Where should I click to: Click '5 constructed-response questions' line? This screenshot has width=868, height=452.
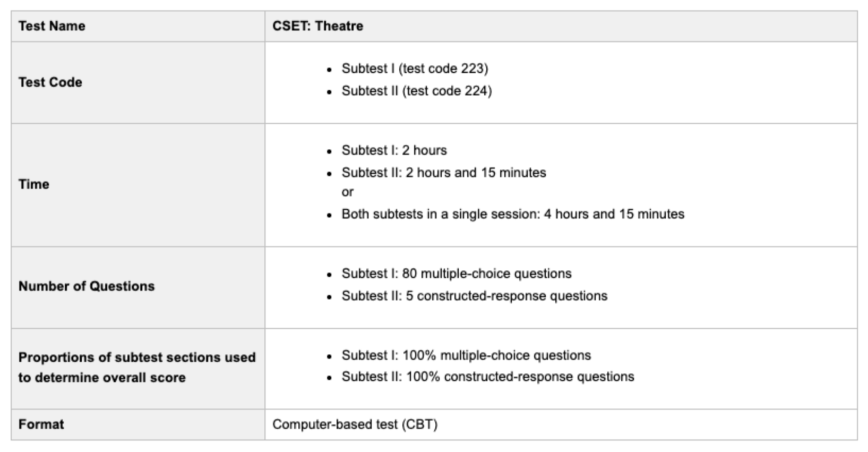[x=475, y=296]
